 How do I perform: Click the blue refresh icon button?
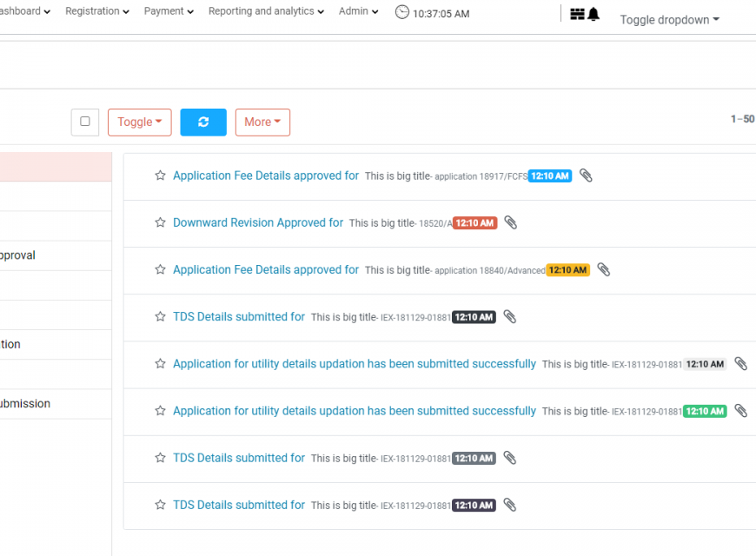[203, 122]
